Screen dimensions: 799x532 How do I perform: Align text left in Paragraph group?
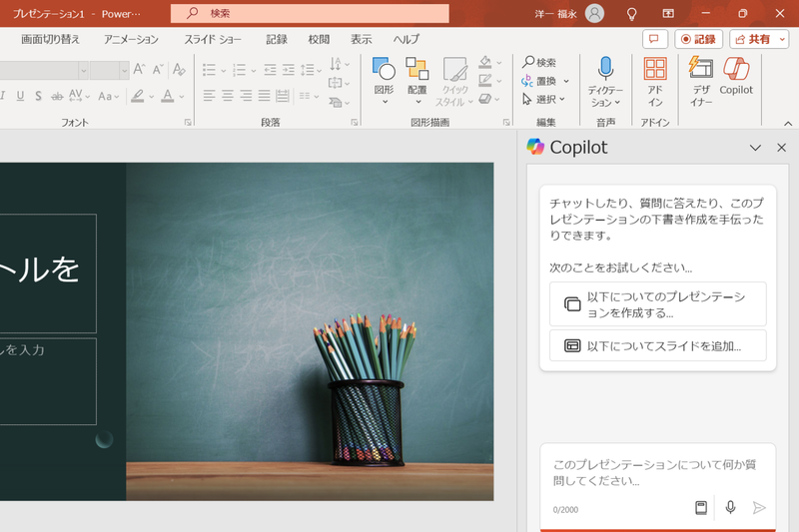(x=209, y=95)
